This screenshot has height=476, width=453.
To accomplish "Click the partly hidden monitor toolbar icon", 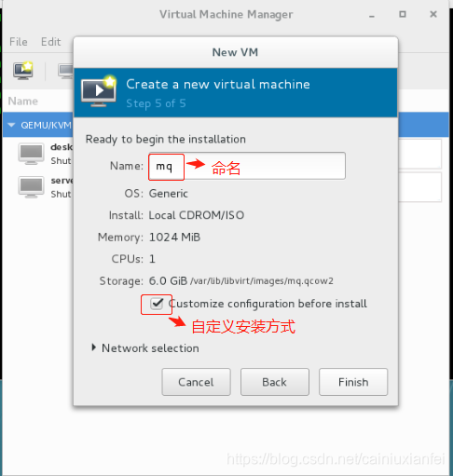I will tap(66, 72).
